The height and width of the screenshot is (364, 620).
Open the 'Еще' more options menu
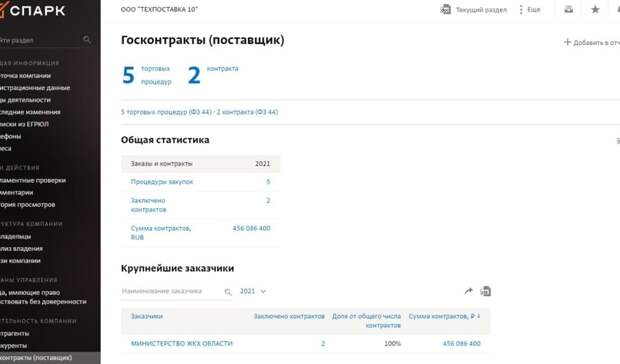(529, 9)
